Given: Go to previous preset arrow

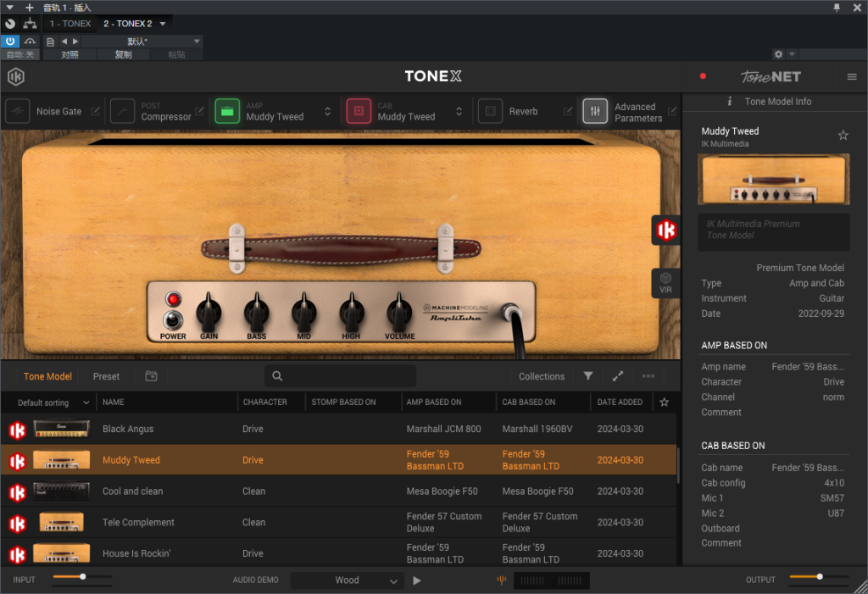Looking at the screenshot, I should click(x=64, y=42).
